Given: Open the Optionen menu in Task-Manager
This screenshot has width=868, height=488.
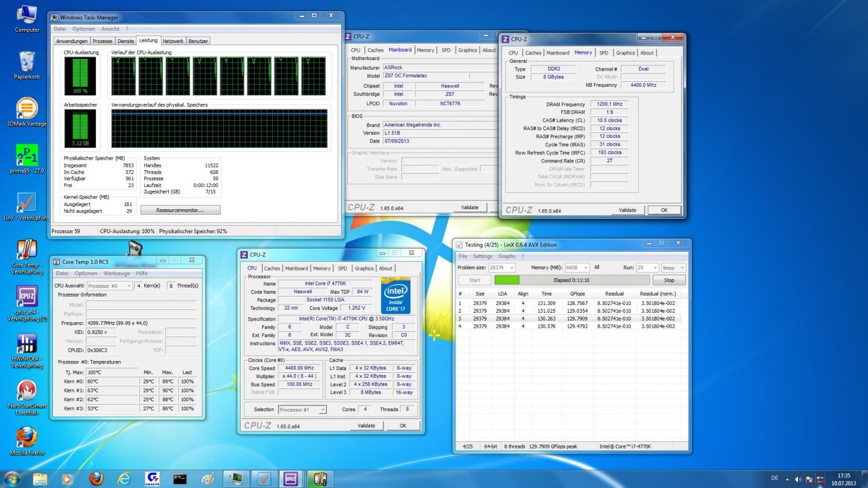Looking at the screenshot, I should click(x=84, y=29).
